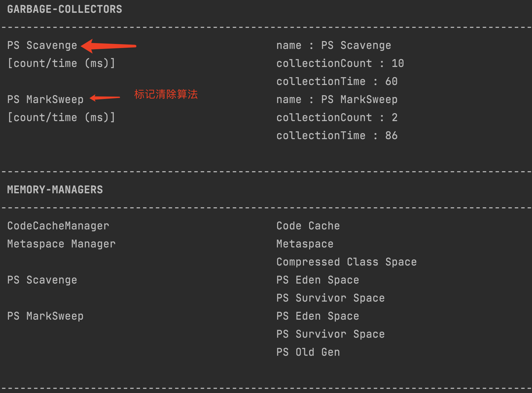
Task: Click the 'collectionTime : 60' value
Action: point(337,82)
